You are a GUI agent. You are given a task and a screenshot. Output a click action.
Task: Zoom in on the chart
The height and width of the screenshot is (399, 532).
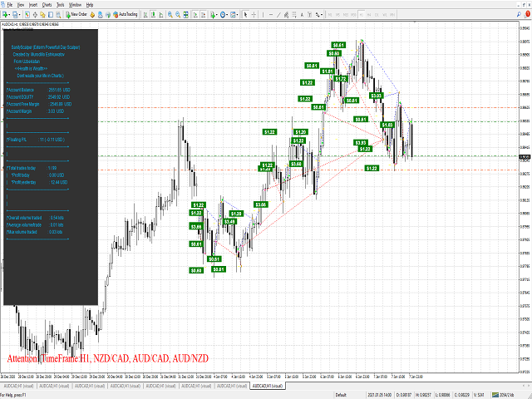(x=170, y=15)
